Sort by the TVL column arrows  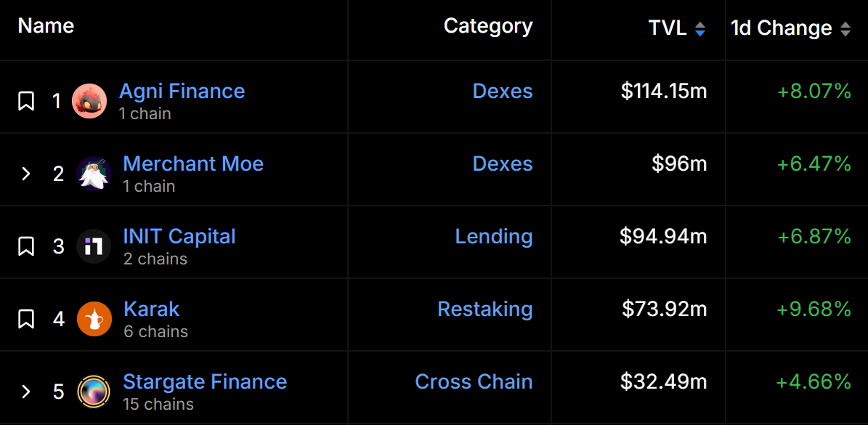click(x=700, y=29)
